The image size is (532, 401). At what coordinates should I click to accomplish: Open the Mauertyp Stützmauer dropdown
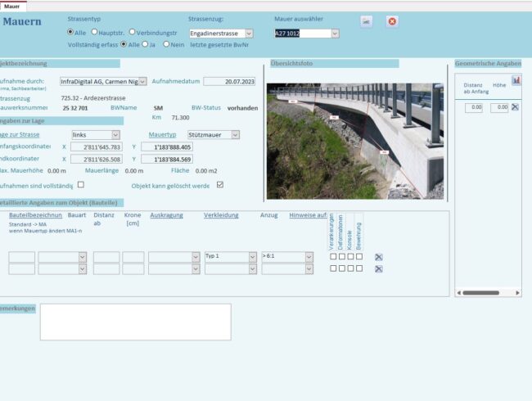point(235,134)
